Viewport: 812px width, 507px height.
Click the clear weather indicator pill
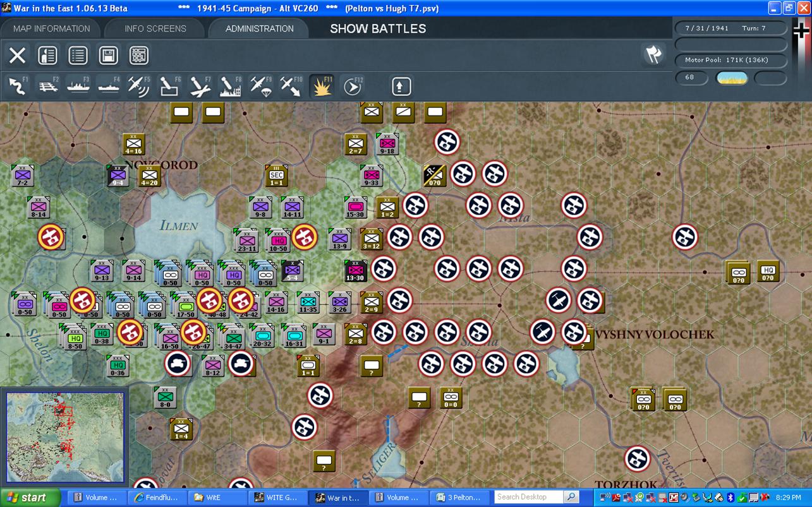pyautogui.click(x=732, y=78)
